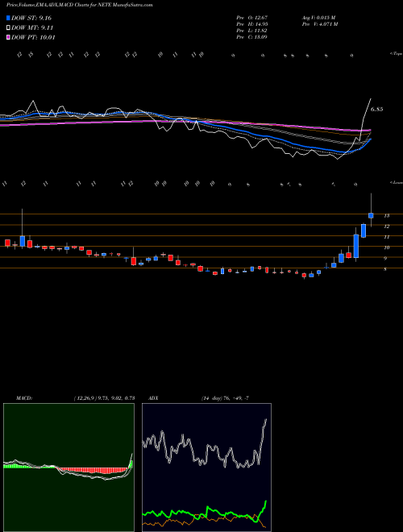The width and height of the screenshot is (403, 532).
Task: Click the Pre C: 13.09 value
Action: (x=252, y=37)
